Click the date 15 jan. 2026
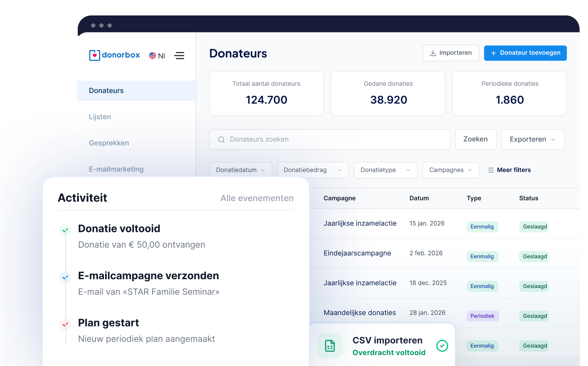Image resolution: width=588 pixels, height=366 pixels. coord(427,223)
